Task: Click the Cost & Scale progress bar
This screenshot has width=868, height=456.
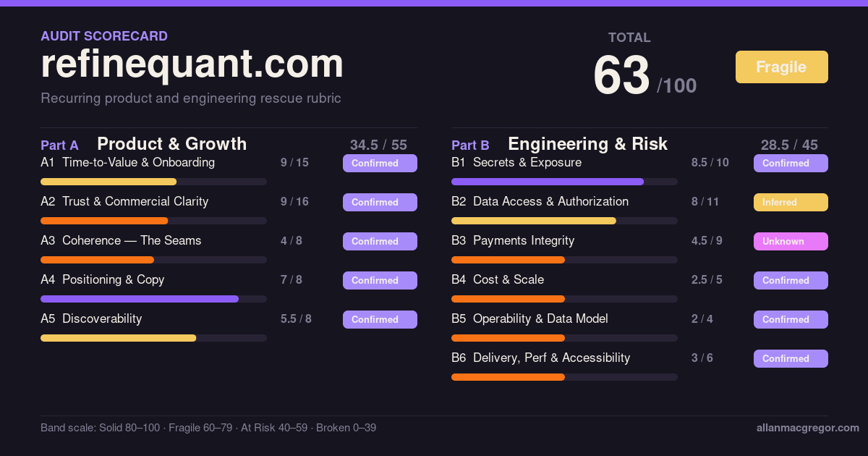Action: (x=564, y=299)
